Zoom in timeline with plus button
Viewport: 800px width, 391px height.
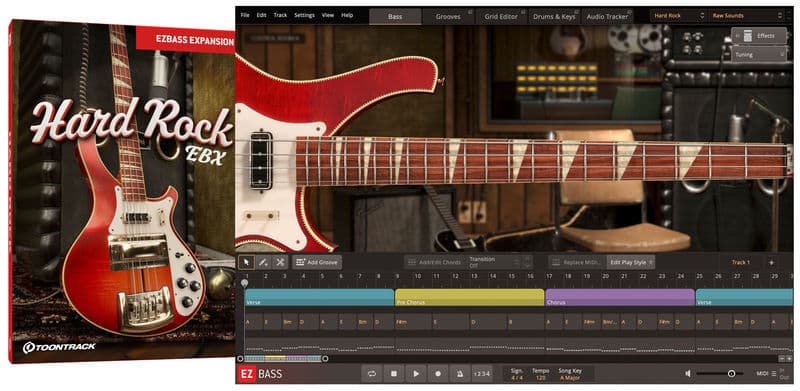click(x=789, y=359)
